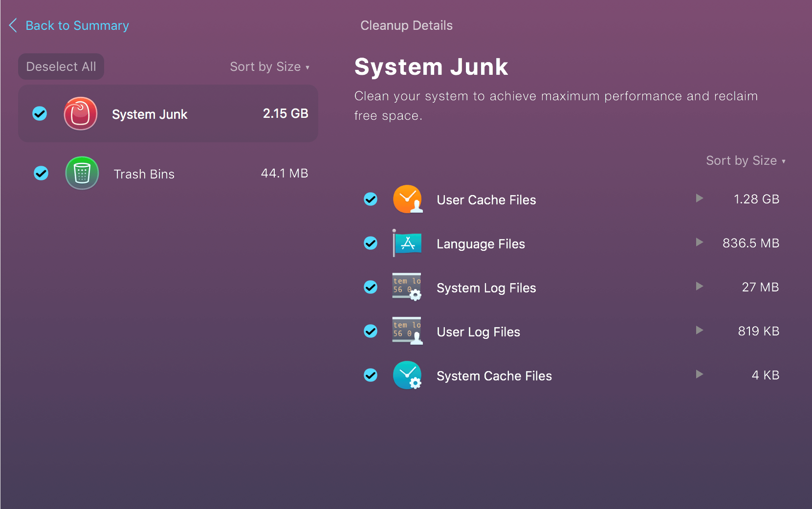Click the Deselect All button
Viewport: 812px width, 509px height.
click(61, 66)
